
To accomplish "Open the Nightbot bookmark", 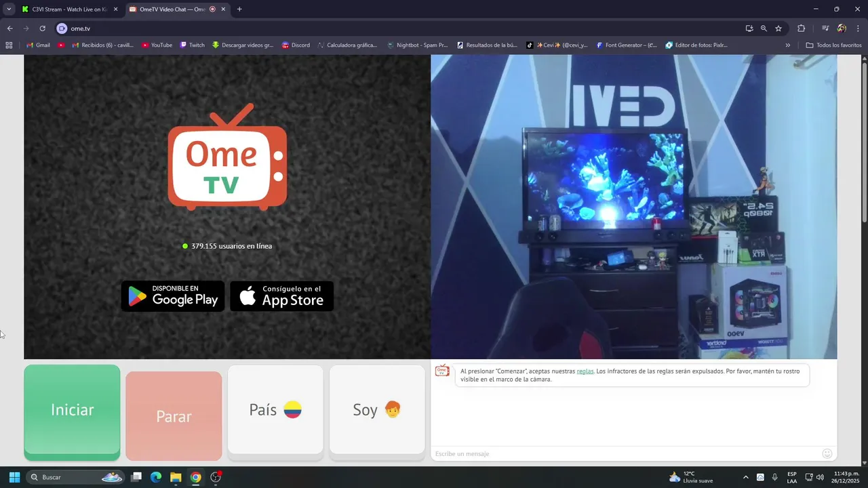I will pyautogui.click(x=418, y=45).
